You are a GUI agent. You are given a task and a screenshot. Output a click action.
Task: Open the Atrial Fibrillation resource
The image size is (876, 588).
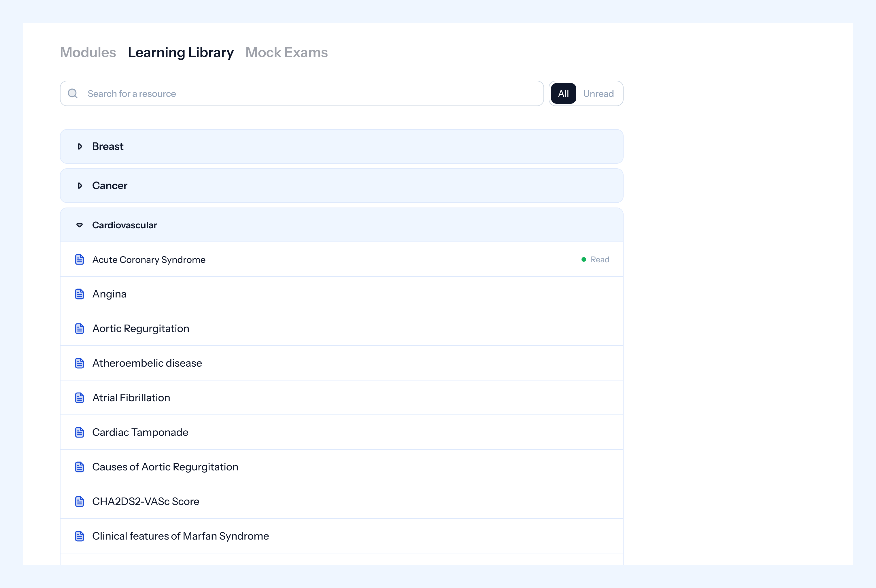(341, 397)
